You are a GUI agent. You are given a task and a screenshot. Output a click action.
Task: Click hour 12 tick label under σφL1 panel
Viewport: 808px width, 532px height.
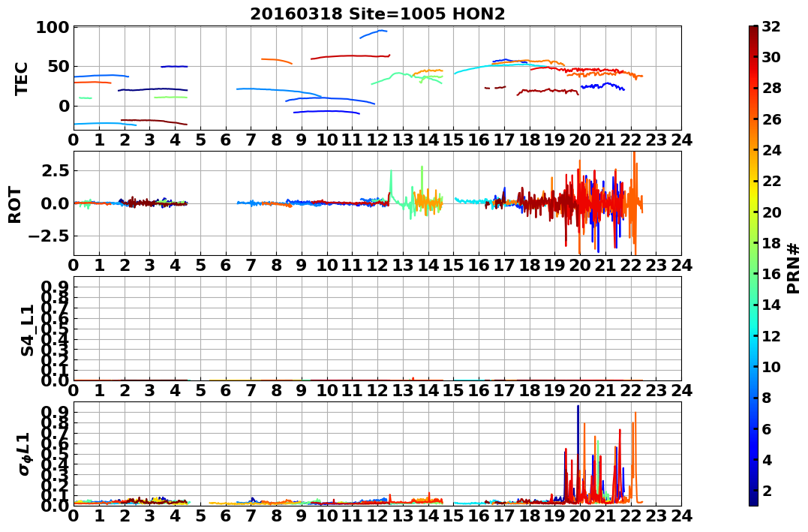pyautogui.click(x=377, y=516)
